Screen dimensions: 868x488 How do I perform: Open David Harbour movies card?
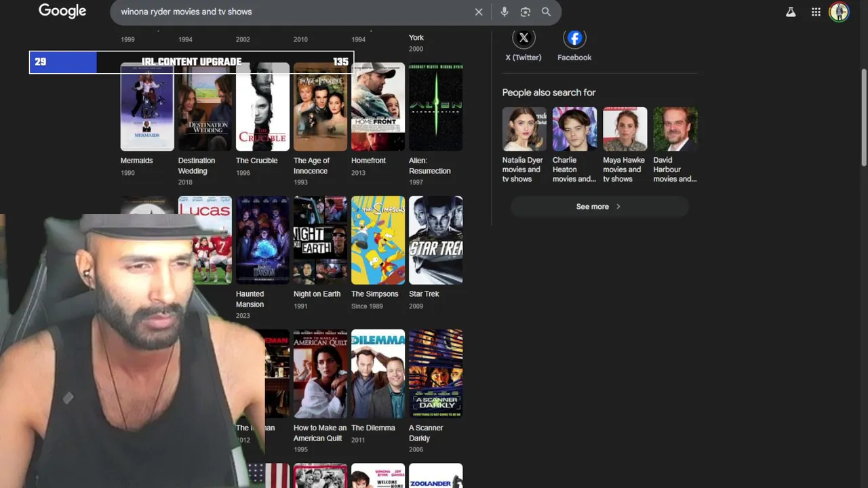[x=675, y=145]
